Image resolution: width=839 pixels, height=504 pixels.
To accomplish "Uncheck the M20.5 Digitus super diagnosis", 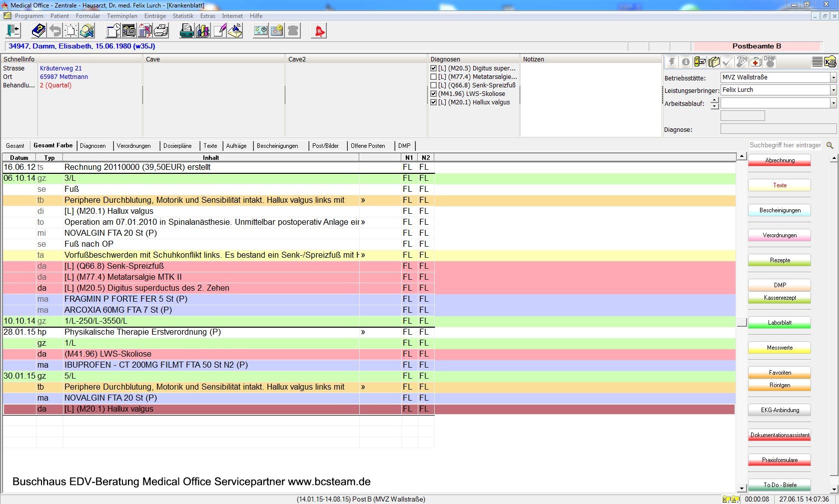I will 433,68.
